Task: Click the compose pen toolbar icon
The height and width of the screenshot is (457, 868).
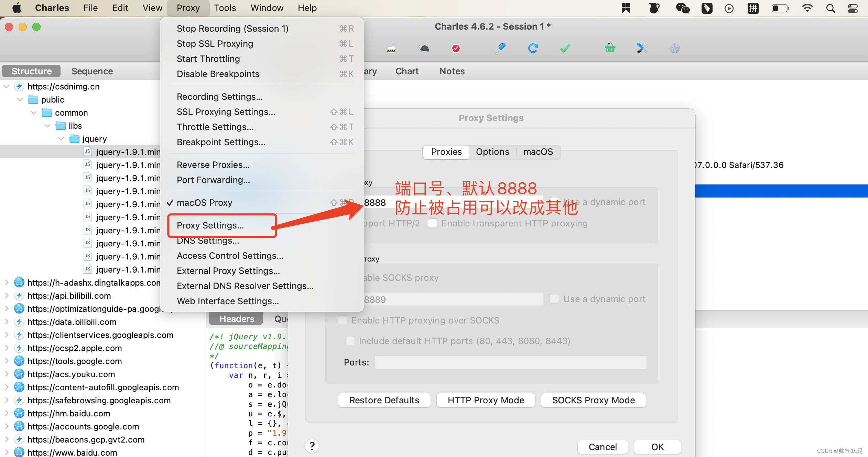Action: coord(501,48)
